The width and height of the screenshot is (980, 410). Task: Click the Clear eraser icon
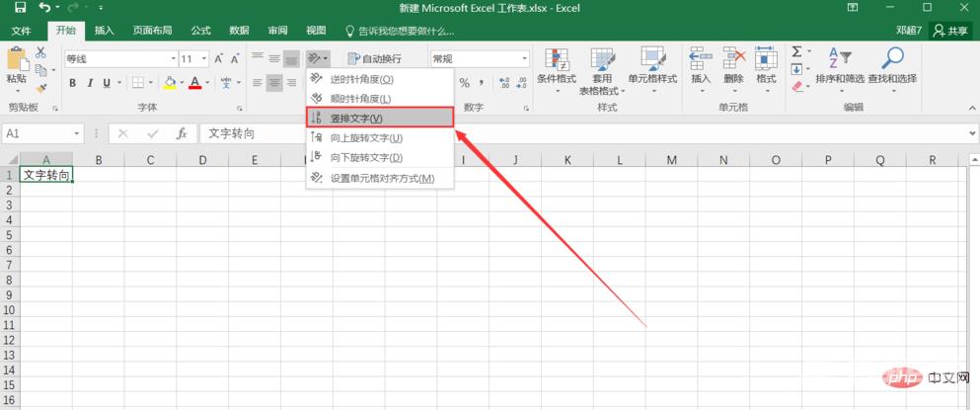click(x=797, y=87)
